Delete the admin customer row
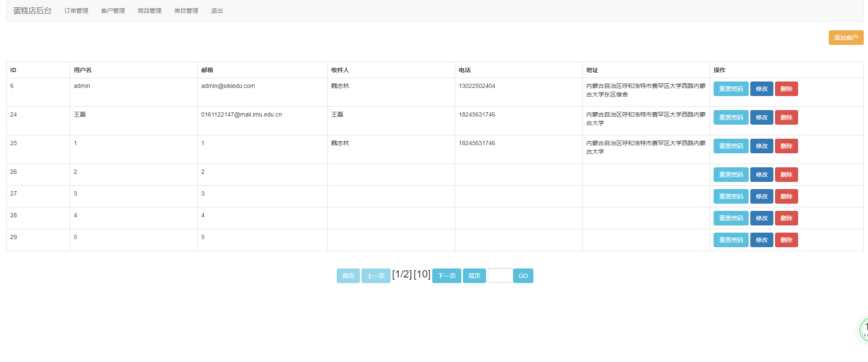 point(786,89)
